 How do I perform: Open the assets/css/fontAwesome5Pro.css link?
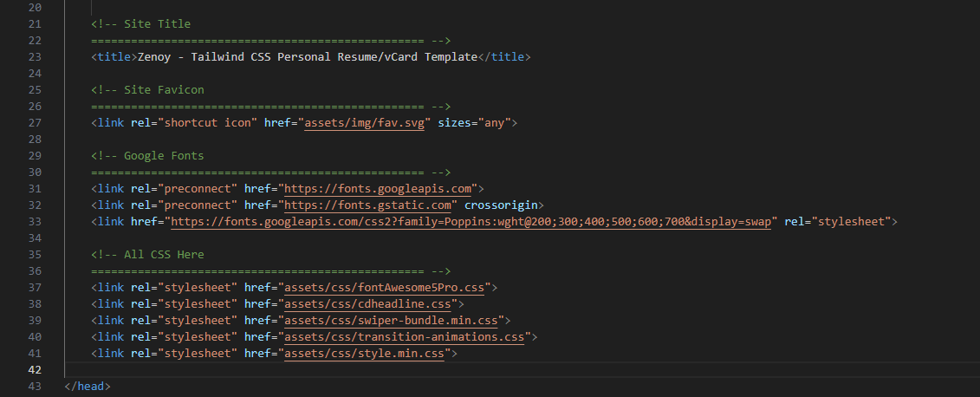385,287
